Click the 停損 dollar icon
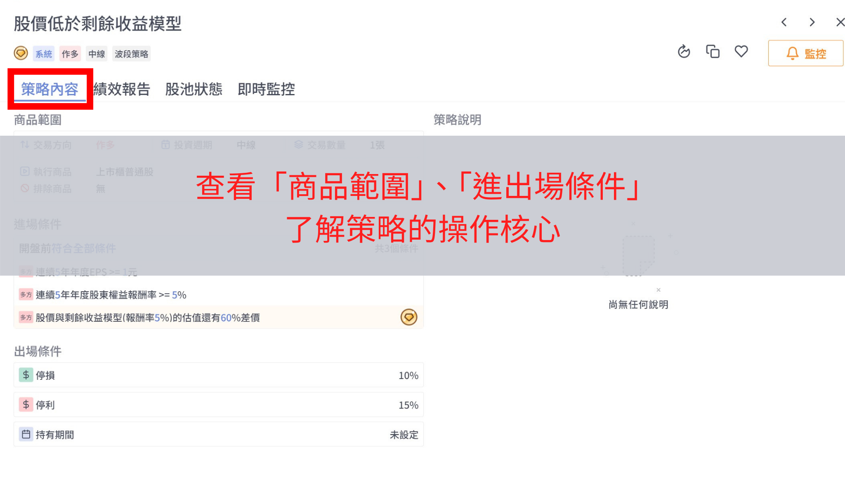The height and width of the screenshot is (504, 845). pos(26,375)
